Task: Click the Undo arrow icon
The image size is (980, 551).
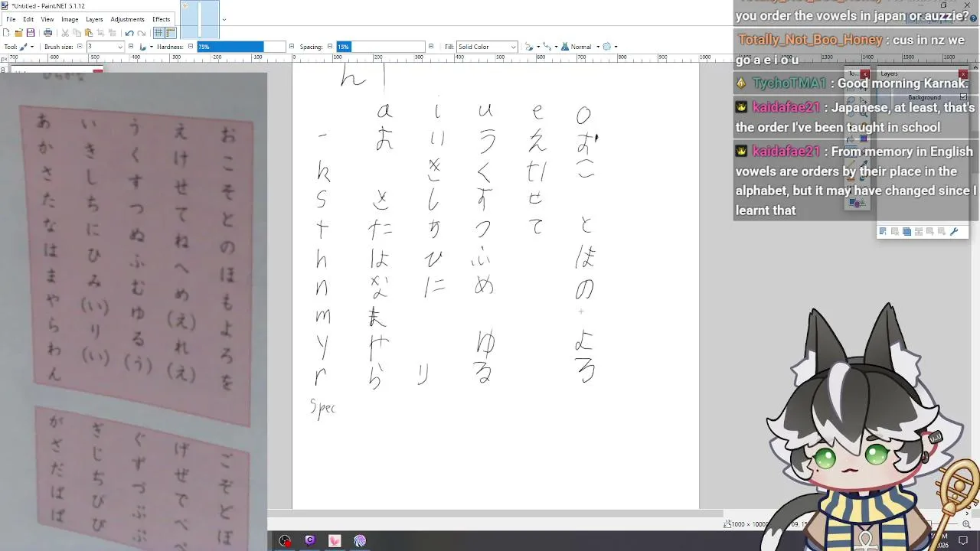Action: click(x=129, y=33)
